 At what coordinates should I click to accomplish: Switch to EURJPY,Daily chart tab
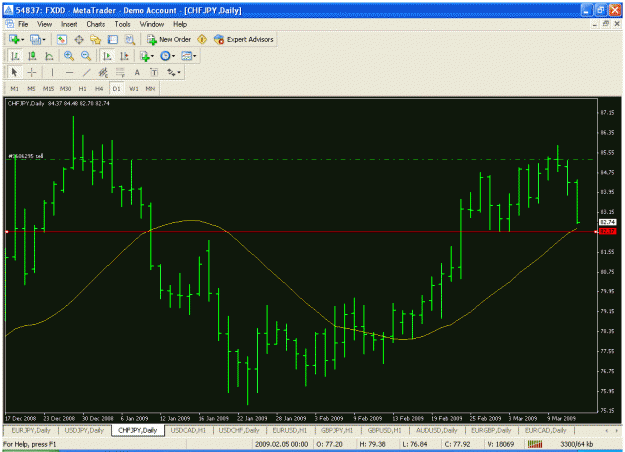click(x=31, y=430)
